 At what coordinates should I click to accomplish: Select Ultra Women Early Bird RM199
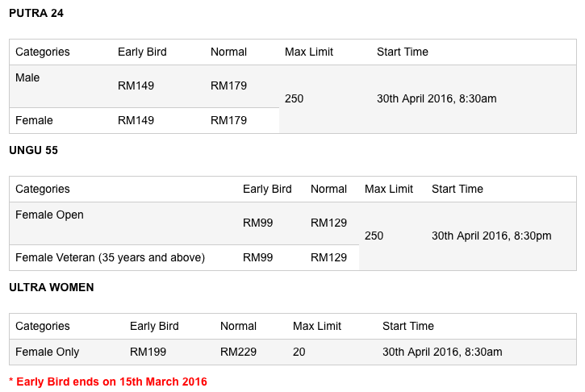[x=148, y=352]
